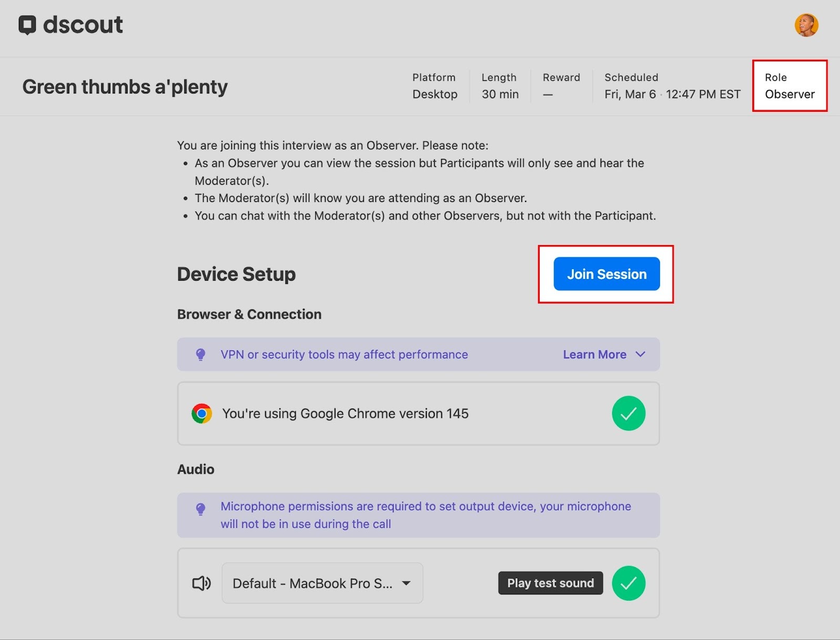The height and width of the screenshot is (640, 840).
Task: Click the Role Observer field in the header
Action: click(789, 86)
